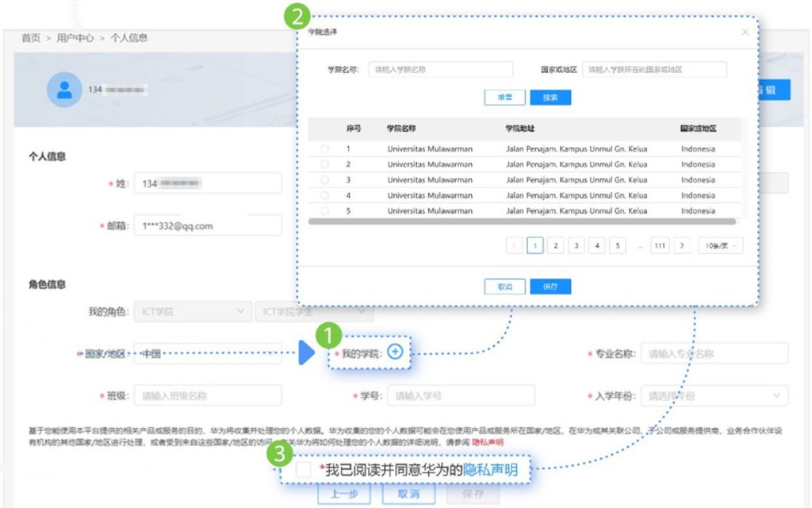Select radio button for row 3
The width and height of the screenshot is (812, 508).
click(x=325, y=180)
